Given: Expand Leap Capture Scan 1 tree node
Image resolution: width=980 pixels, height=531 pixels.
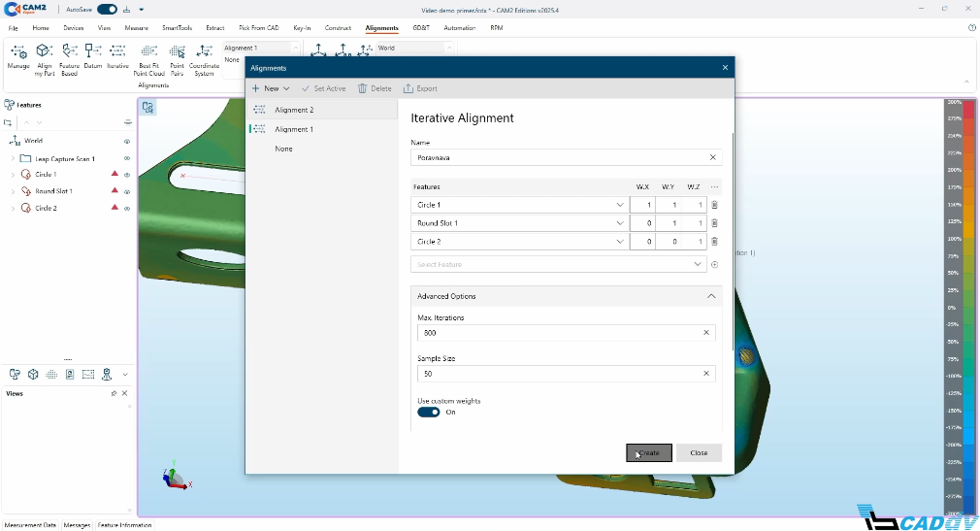Looking at the screenshot, I should click(x=14, y=159).
